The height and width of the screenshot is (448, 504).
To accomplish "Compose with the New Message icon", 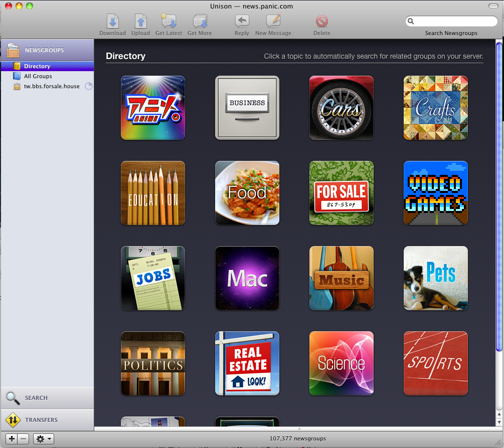I will tap(273, 21).
